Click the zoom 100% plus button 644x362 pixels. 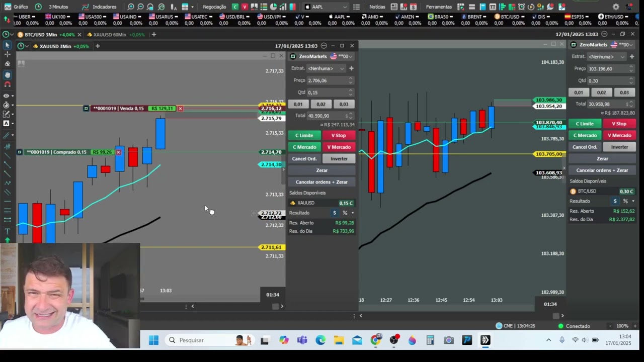pyautogui.click(x=635, y=326)
